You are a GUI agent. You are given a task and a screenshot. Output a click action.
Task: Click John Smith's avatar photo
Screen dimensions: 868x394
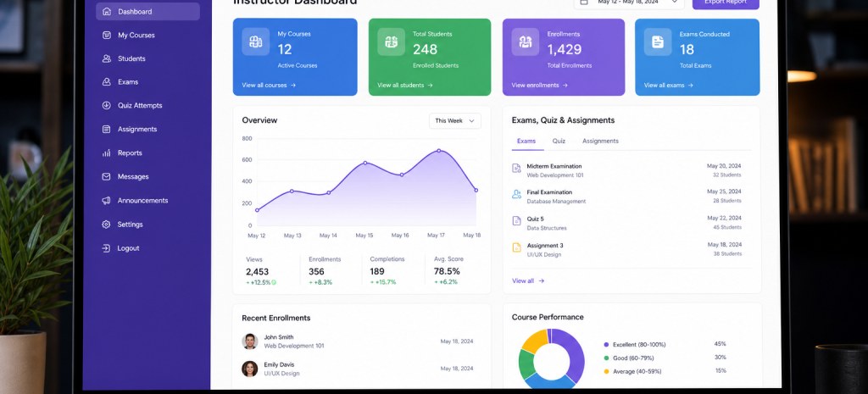(250, 341)
